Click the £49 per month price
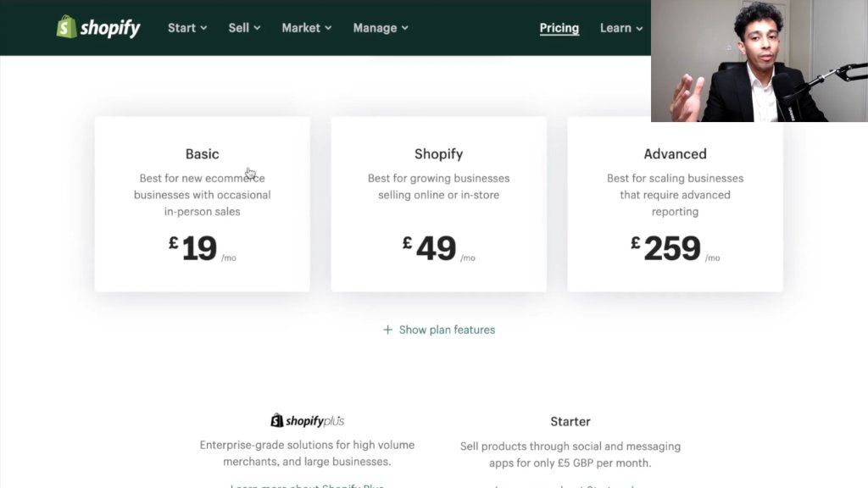 coord(438,248)
